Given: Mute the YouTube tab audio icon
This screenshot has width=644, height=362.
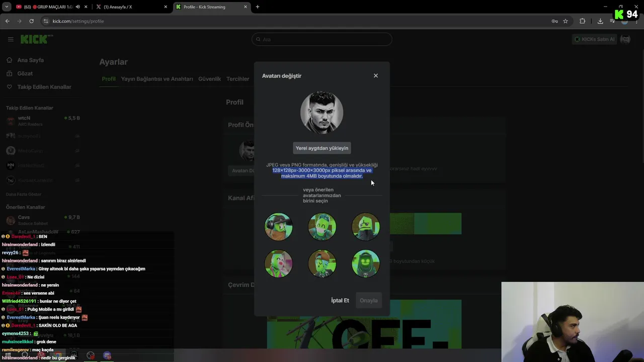Looking at the screenshot, I should (x=77, y=7).
